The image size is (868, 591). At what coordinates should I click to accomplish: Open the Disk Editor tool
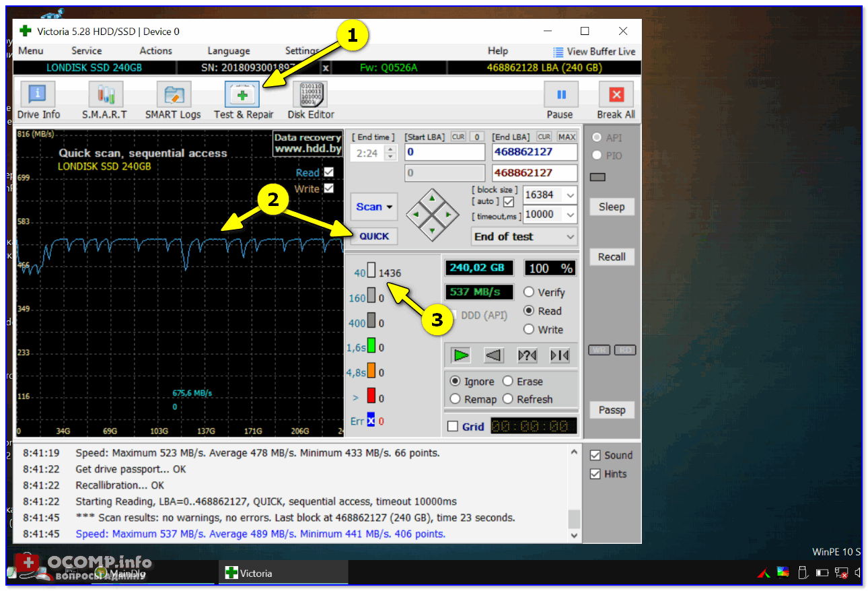pyautogui.click(x=310, y=95)
